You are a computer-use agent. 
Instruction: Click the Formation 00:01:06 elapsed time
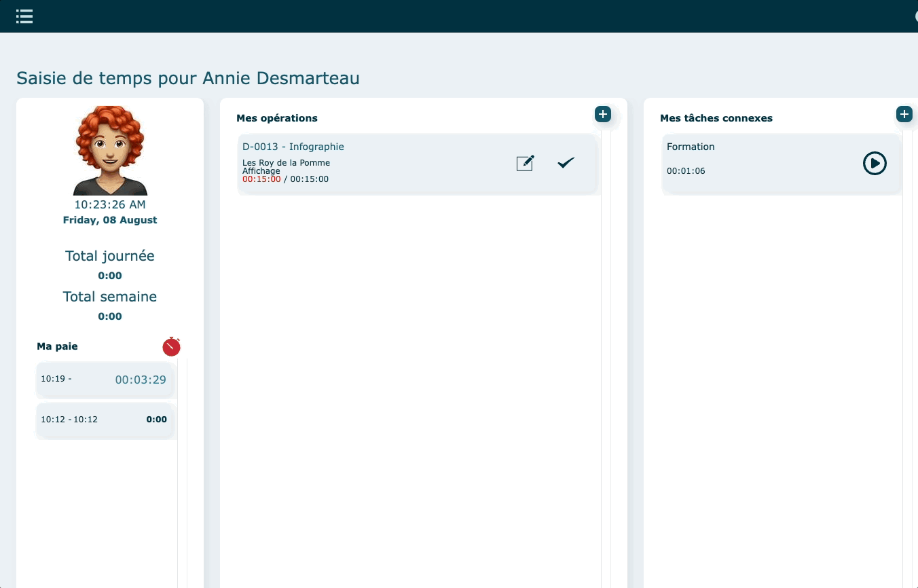tap(686, 171)
